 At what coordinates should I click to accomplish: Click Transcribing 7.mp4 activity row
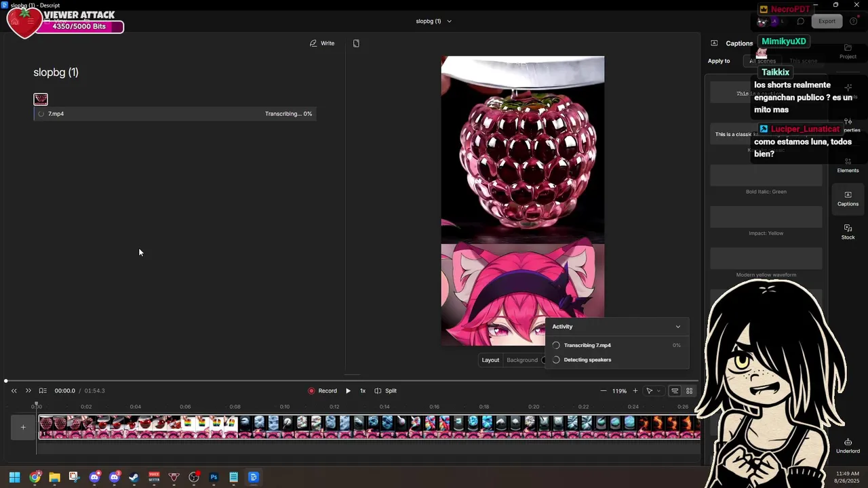(x=616, y=345)
